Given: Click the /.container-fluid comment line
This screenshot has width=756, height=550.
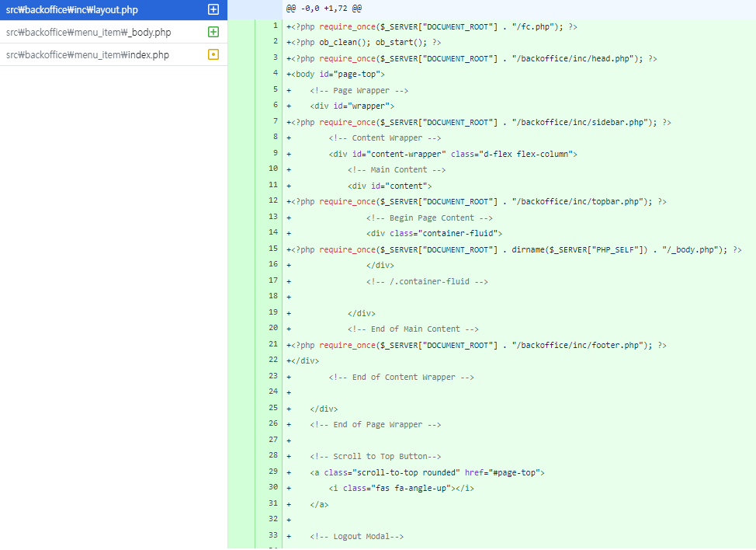Looking at the screenshot, I should pyautogui.click(x=427, y=282).
